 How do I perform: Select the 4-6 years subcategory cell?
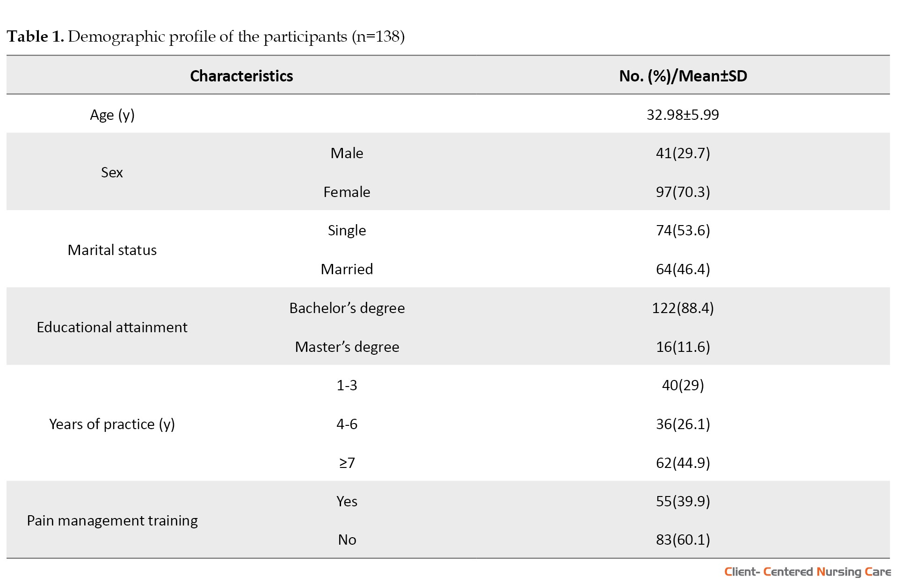[347, 424]
